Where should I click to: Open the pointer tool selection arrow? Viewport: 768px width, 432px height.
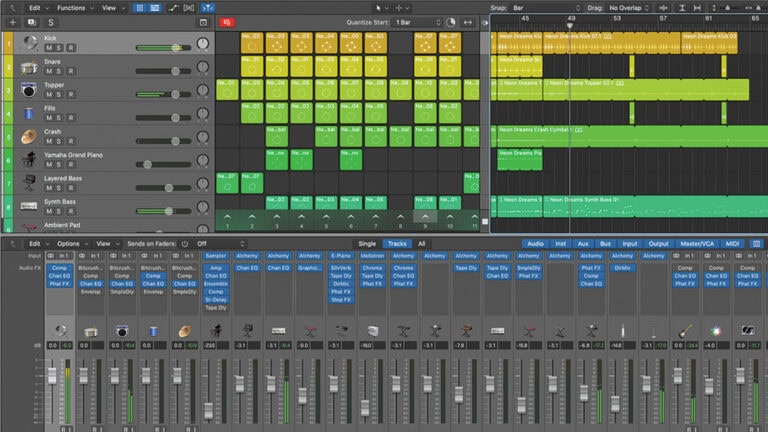(386, 8)
